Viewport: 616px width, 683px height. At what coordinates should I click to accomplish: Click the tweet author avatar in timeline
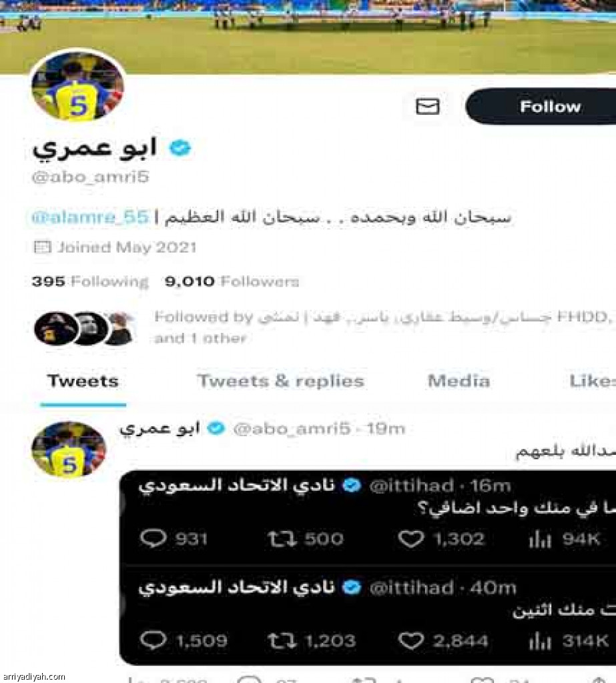69,449
